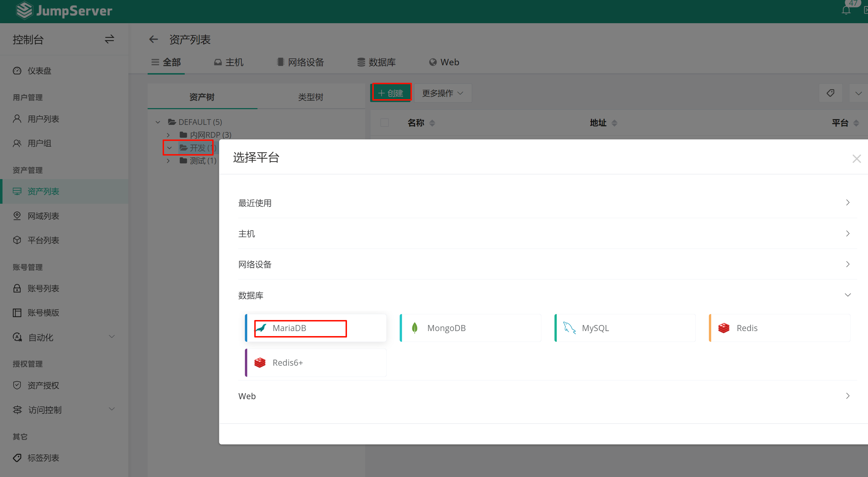The height and width of the screenshot is (477, 868).
Task: Expand the 内网RDP tree node
Action: pos(168,135)
